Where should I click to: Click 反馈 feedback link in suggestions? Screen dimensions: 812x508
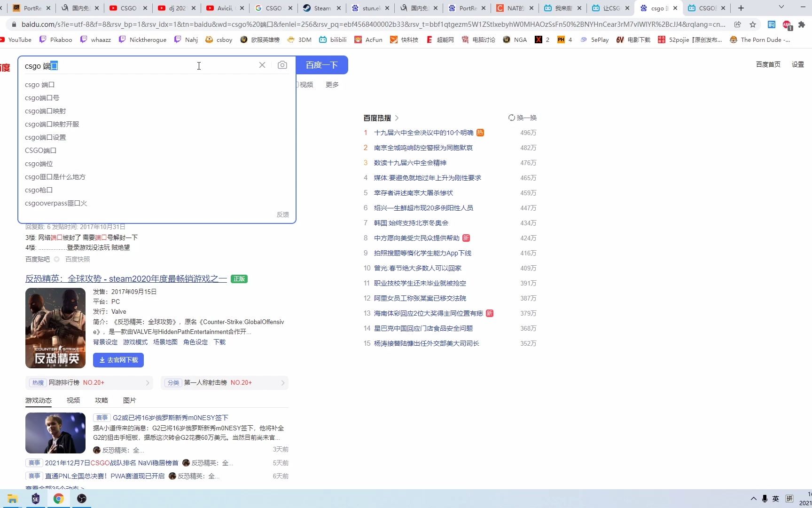(x=283, y=214)
